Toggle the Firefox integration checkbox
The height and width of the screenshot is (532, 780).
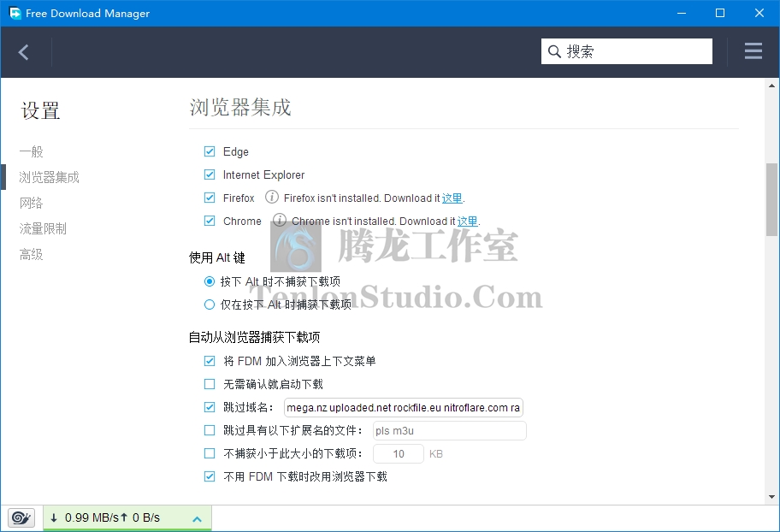click(210, 198)
